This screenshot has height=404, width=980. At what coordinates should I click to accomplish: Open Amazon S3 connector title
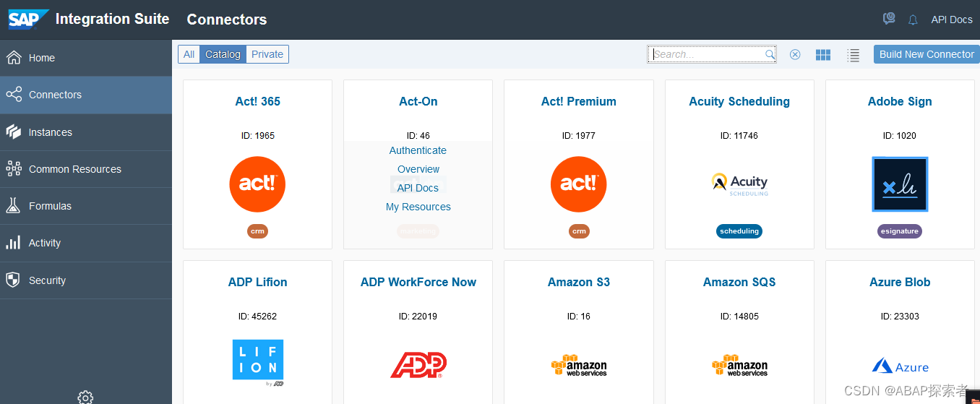click(579, 282)
